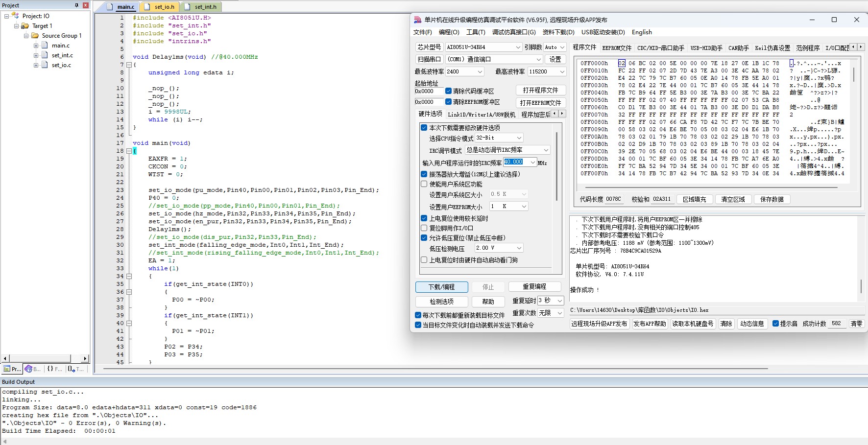Click 打开程序文件 button

click(540, 90)
